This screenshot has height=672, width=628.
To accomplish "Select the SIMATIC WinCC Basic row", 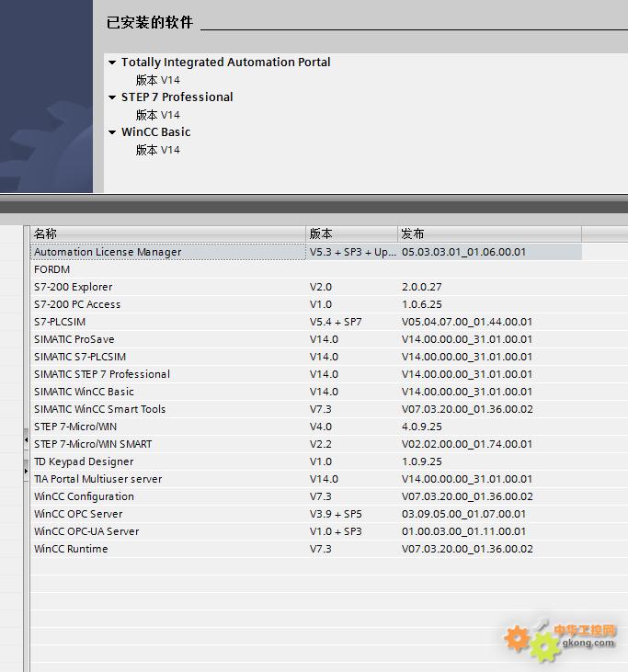I will click(306, 392).
